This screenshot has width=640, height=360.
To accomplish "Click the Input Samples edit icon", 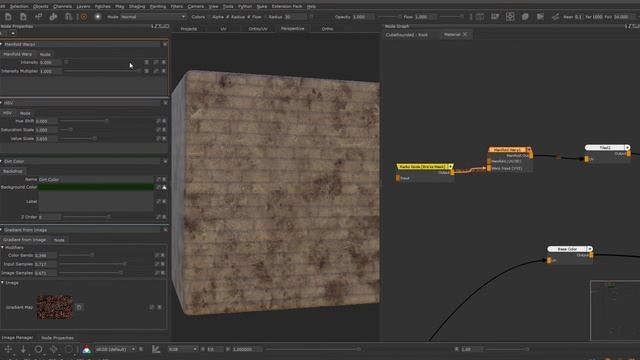I will click(157, 264).
